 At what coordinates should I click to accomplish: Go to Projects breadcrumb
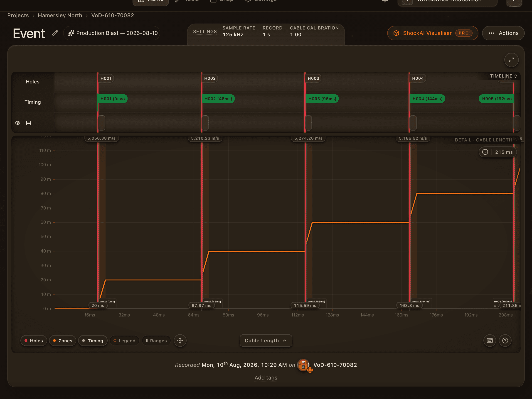pos(18,15)
